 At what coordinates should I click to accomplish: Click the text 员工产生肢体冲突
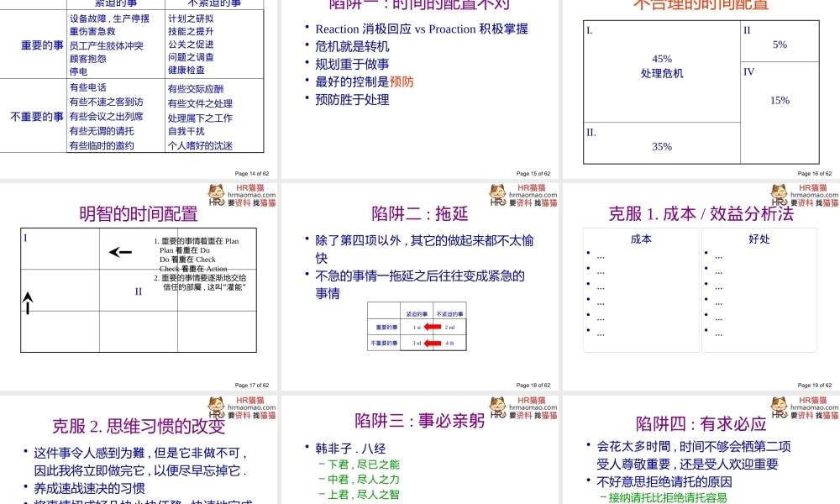click(x=106, y=45)
